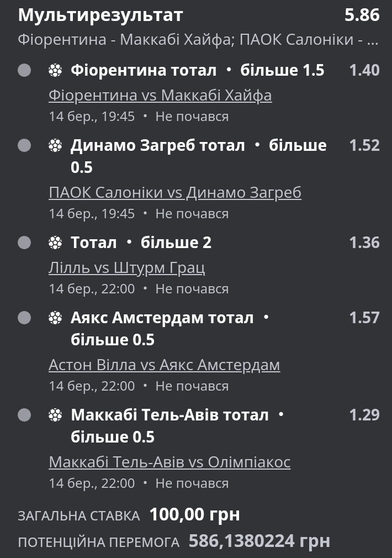
Task: Click soccer ball icon beside Аякс Амстердам тотал
Action: pyautogui.click(x=55, y=318)
